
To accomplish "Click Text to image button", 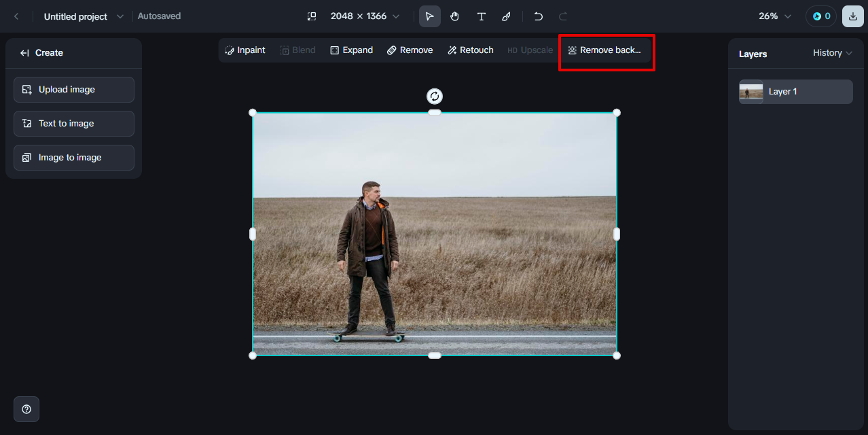I will pos(74,124).
